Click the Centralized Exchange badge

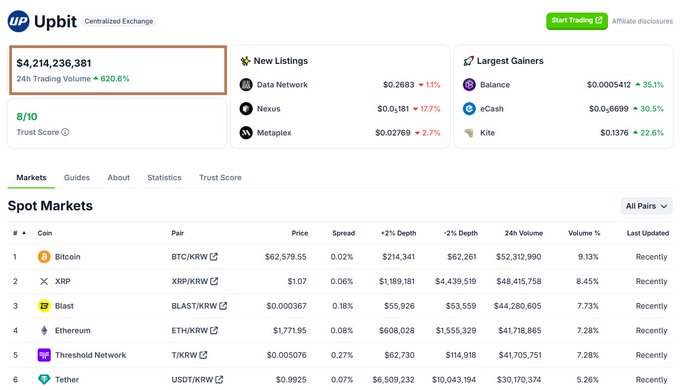pyautogui.click(x=119, y=21)
